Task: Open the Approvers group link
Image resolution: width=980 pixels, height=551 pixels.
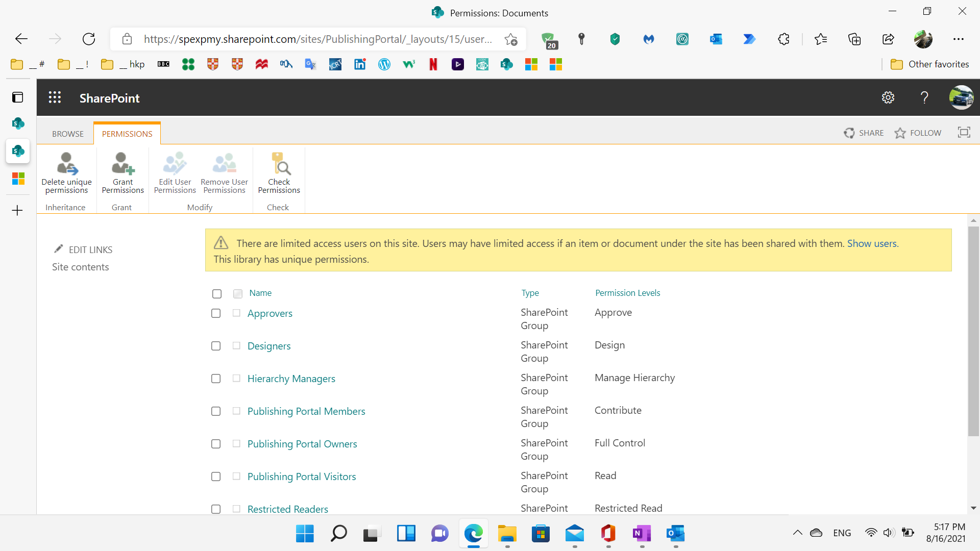Action: coord(269,313)
